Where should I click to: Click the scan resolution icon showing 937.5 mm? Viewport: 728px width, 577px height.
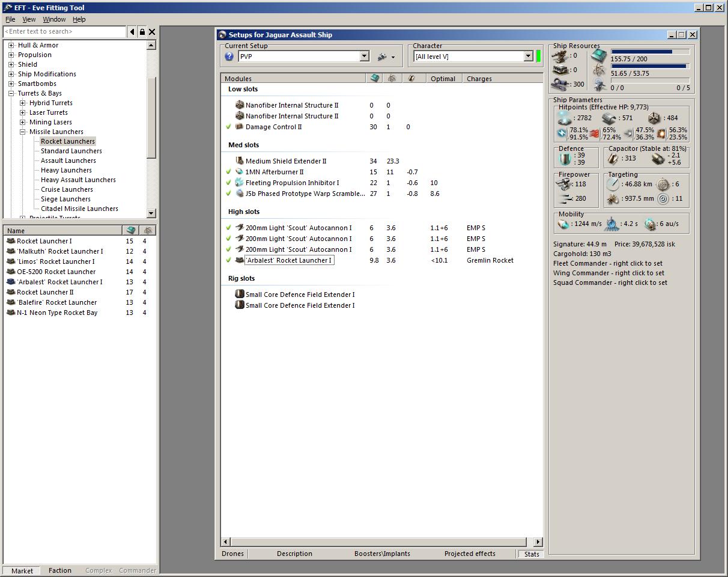(x=613, y=199)
